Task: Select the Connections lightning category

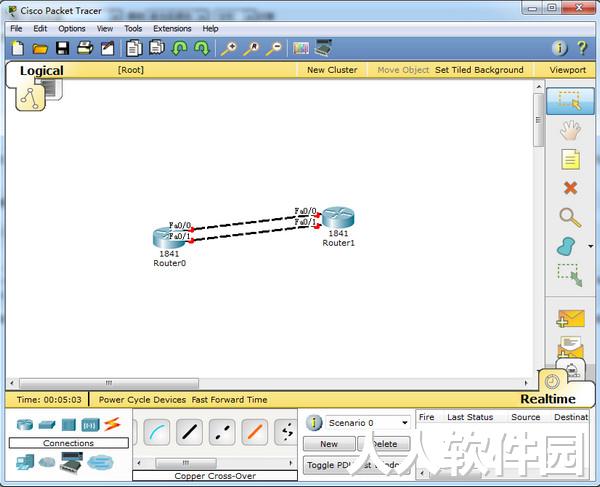Action: pyautogui.click(x=112, y=424)
